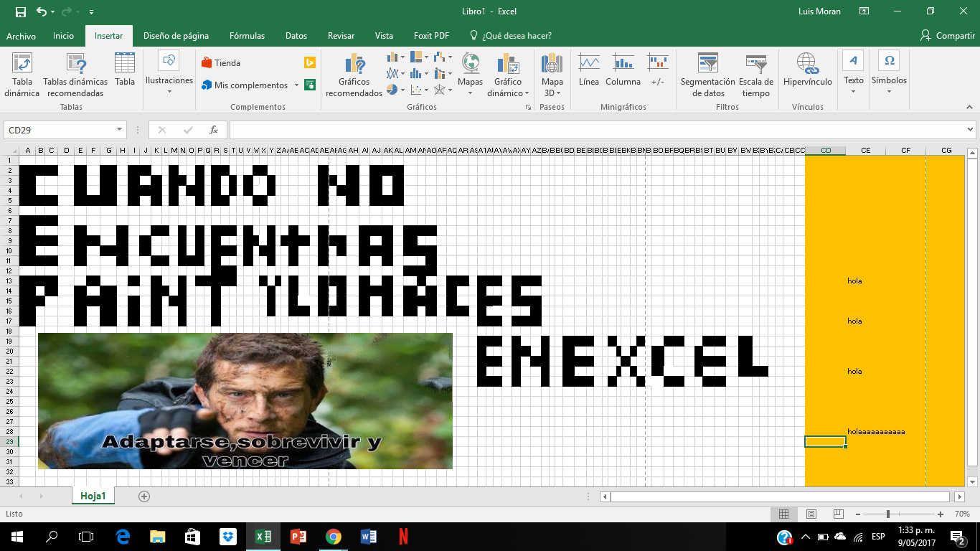Image resolution: width=980 pixels, height=551 pixels.
Task: Launch the Bing Maps add-in icon
Action: [310, 62]
